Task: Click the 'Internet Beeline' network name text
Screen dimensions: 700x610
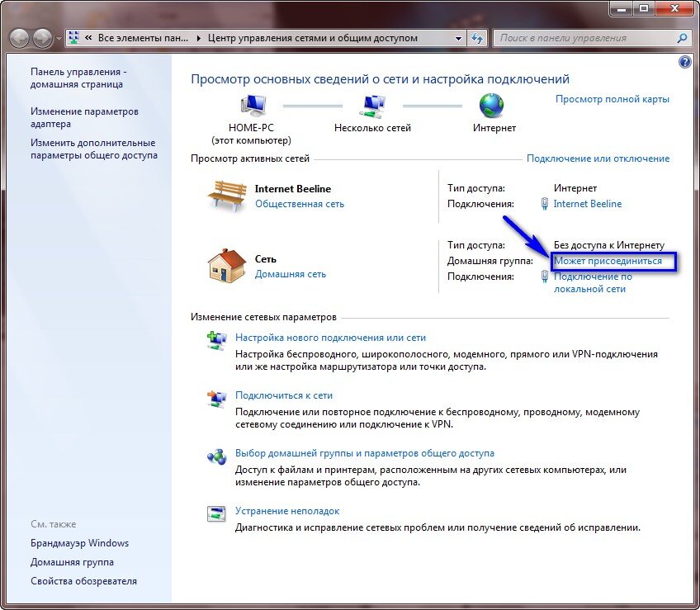Action: [293, 189]
